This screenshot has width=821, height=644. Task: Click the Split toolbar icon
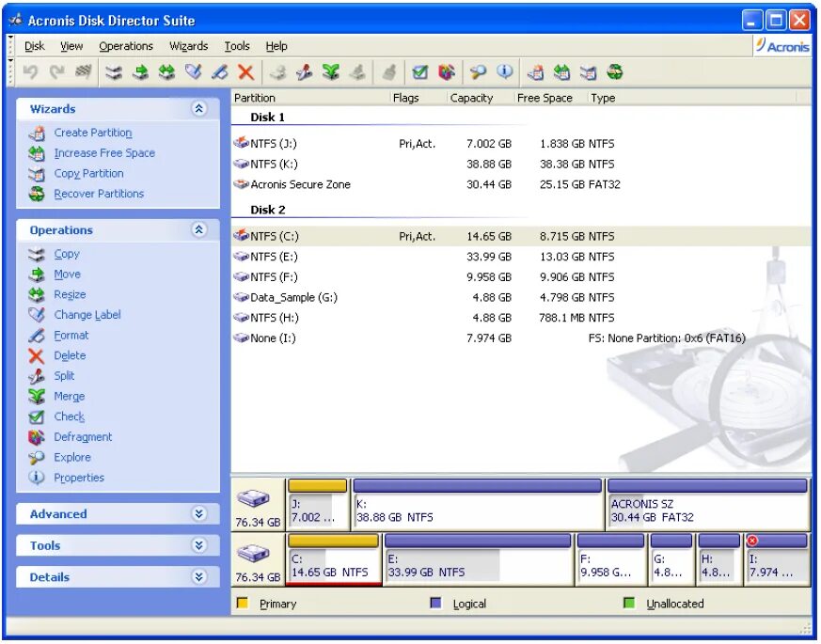click(x=304, y=72)
